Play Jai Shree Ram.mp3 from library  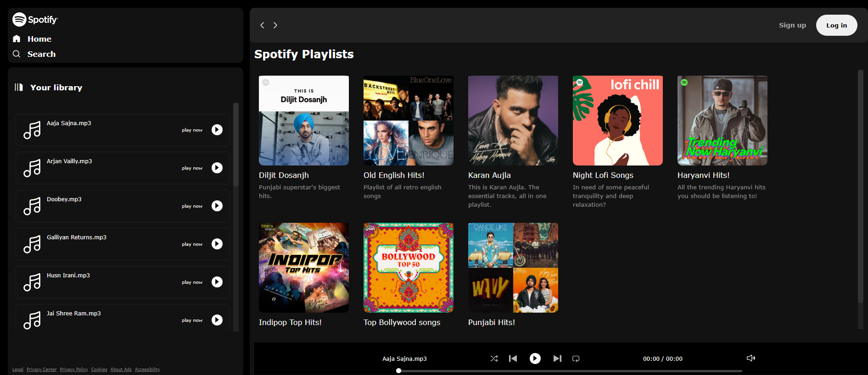click(217, 320)
